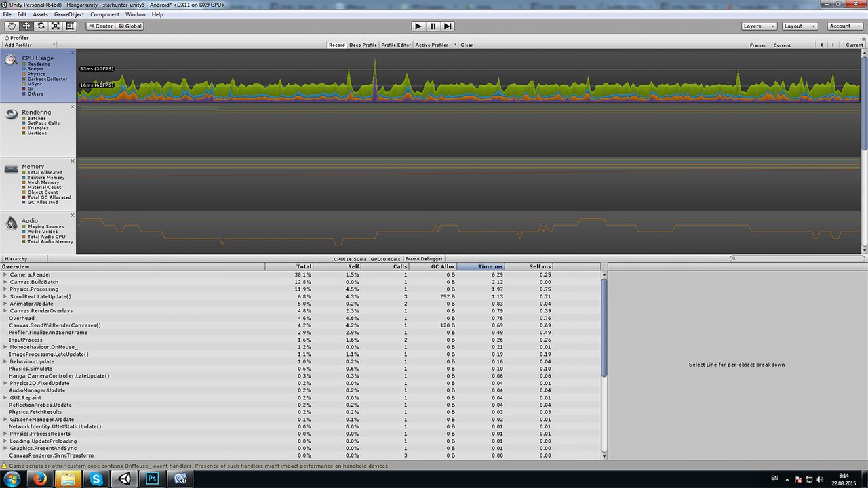The height and width of the screenshot is (488, 868).
Task: Click the Clear button in the Profiler
Action: click(467, 45)
